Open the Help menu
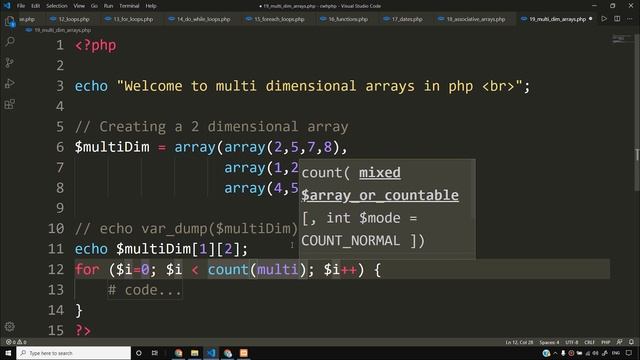The width and height of the screenshot is (640, 360). pos(151,6)
